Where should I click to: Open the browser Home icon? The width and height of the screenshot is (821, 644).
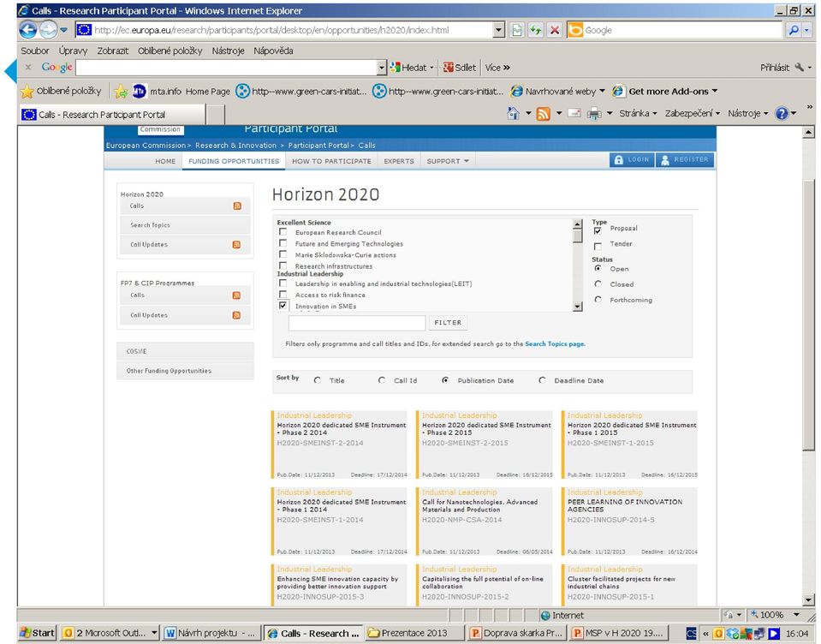tap(513, 113)
